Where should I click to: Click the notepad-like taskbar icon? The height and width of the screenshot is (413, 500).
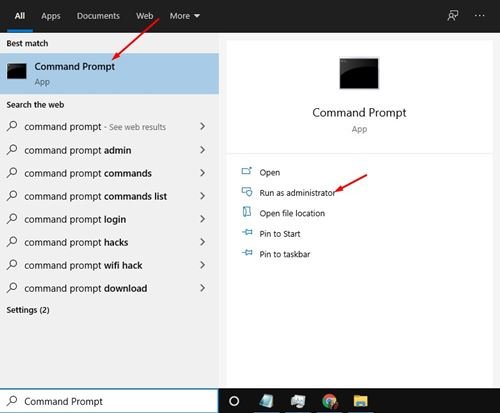tap(267, 401)
